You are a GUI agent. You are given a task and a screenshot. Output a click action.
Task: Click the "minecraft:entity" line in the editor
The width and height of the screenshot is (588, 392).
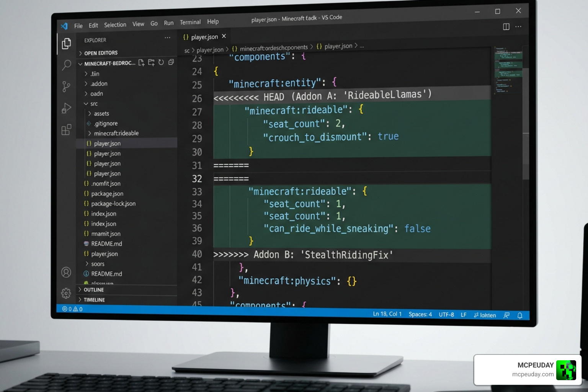pos(283,83)
